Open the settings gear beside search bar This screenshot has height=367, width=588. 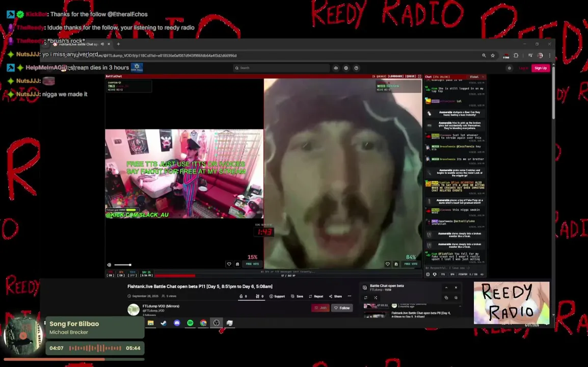pyautogui.click(x=346, y=68)
